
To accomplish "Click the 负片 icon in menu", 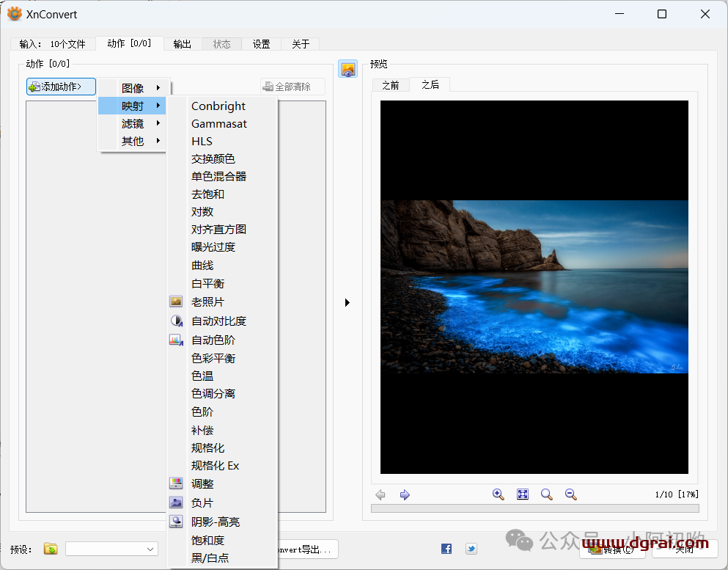I will [x=176, y=503].
